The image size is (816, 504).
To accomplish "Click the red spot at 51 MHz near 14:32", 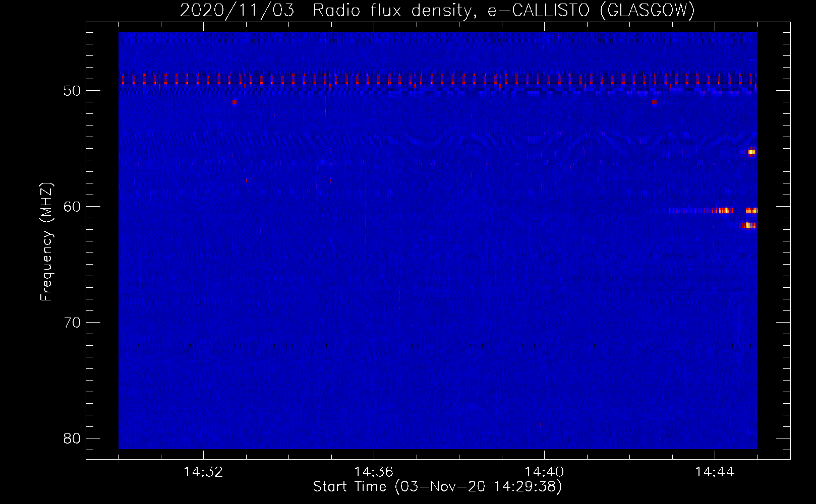I will click(x=235, y=101).
